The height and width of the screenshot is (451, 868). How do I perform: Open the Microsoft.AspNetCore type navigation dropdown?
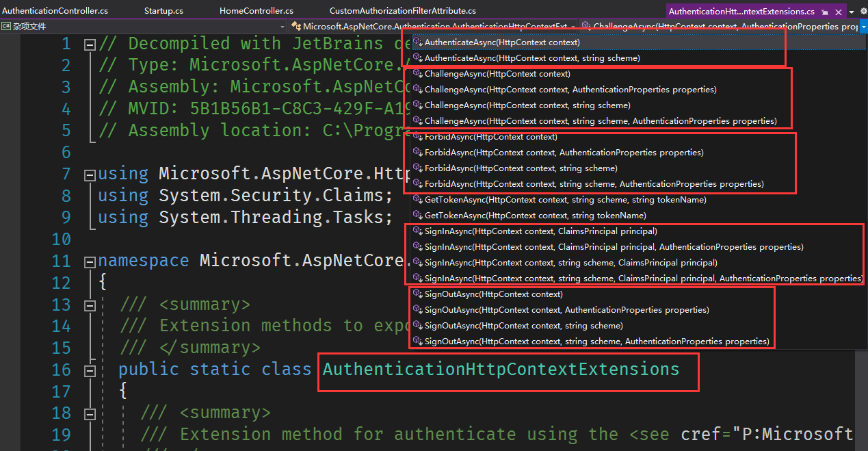point(573,27)
